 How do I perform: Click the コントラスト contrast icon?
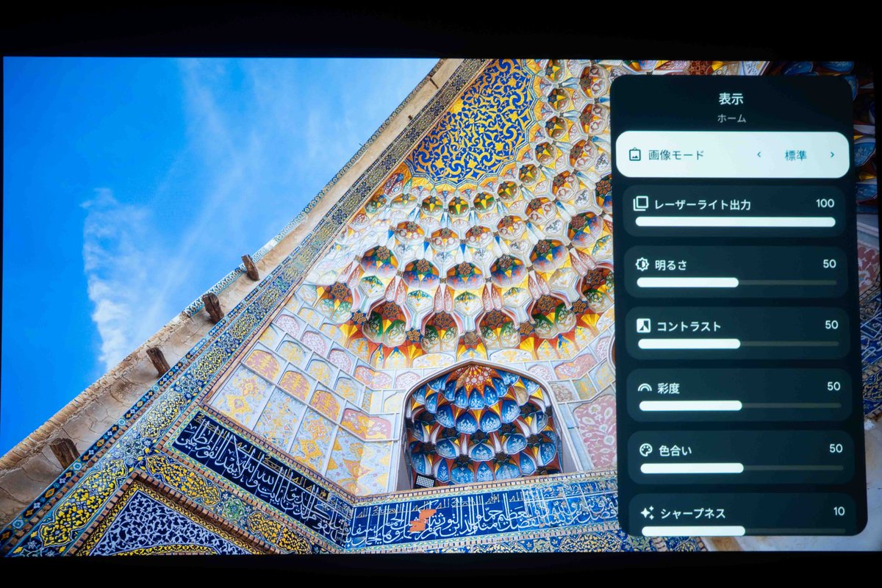[x=644, y=326]
